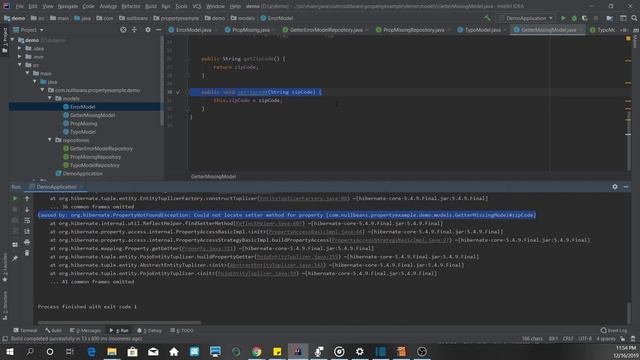Switch to the TypoModel.java editor tab

482,30
